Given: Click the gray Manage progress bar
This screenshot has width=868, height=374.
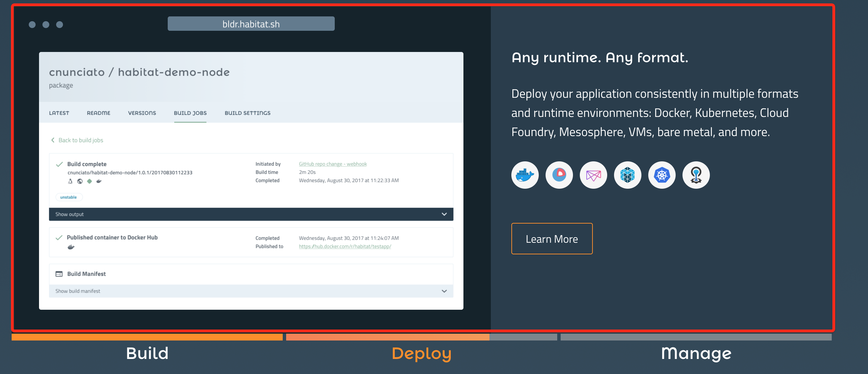Looking at the screenshot, I should [696, 337].
